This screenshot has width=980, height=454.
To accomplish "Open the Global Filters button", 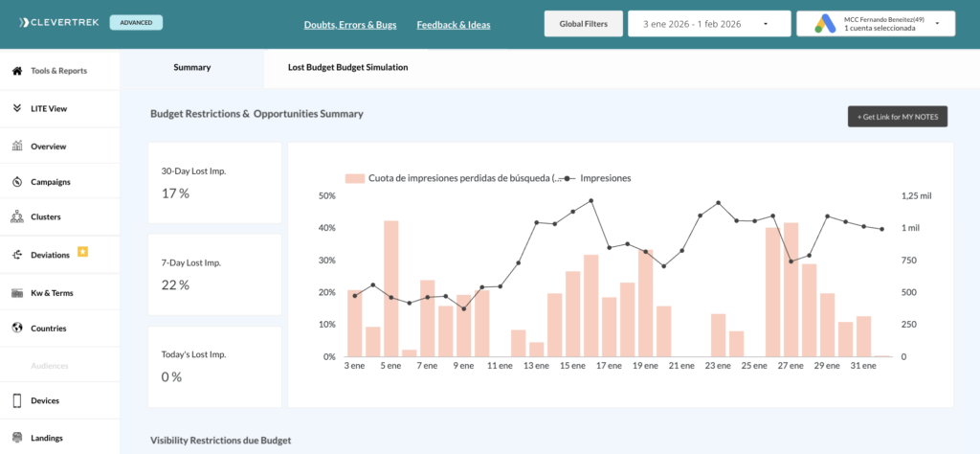I will 583,24.
